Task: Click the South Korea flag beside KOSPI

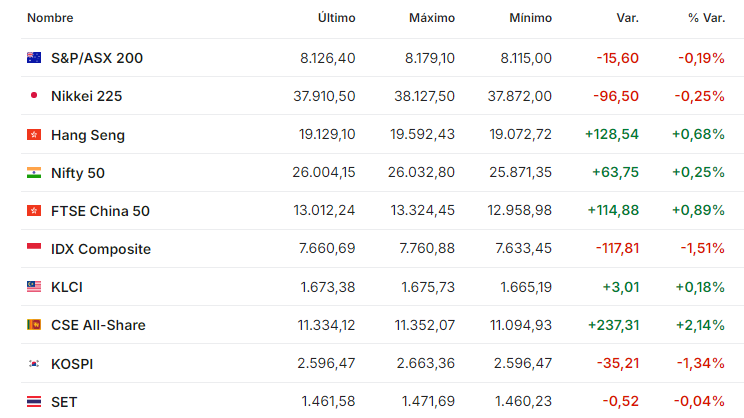Action: click(34, 363)
